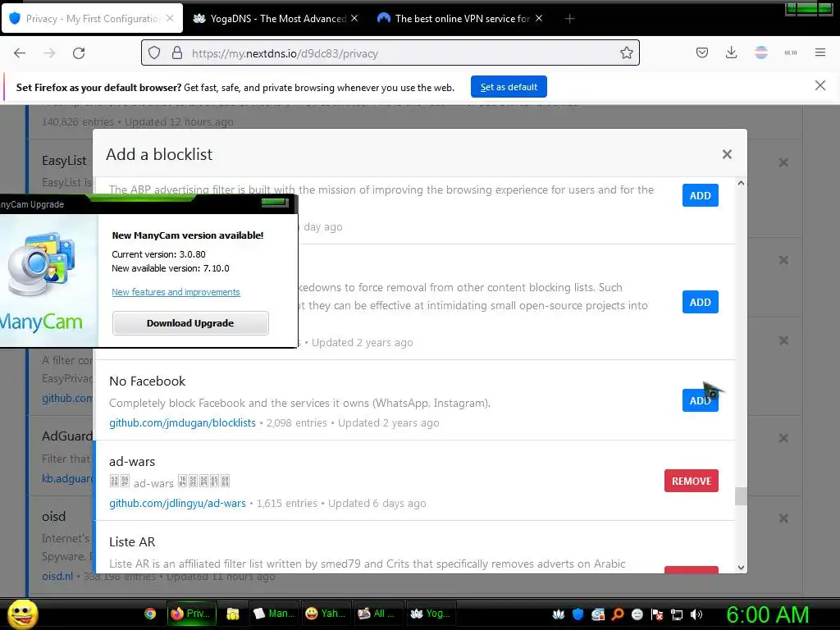The height and width of the screenshot is (630, 840).
Task: Dismiss the default browser notification bar
Action: [819, 85]
